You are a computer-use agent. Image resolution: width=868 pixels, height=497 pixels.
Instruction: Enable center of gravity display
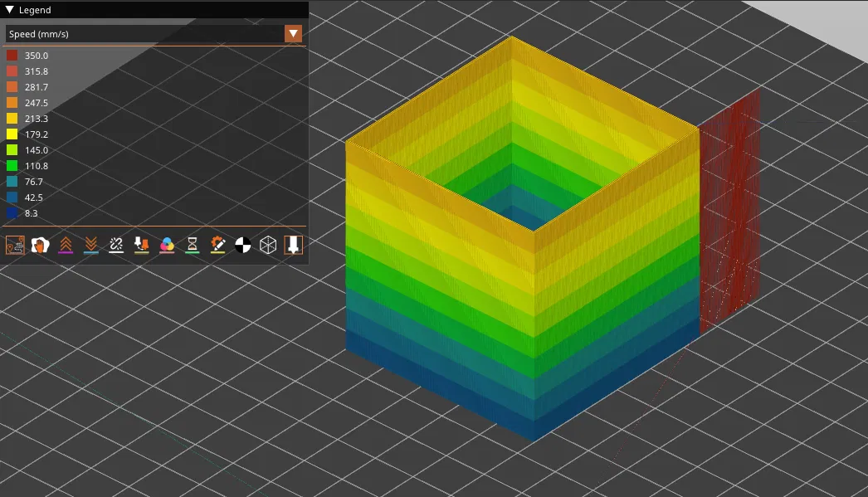pyautogui.click(x=243, y=244)
